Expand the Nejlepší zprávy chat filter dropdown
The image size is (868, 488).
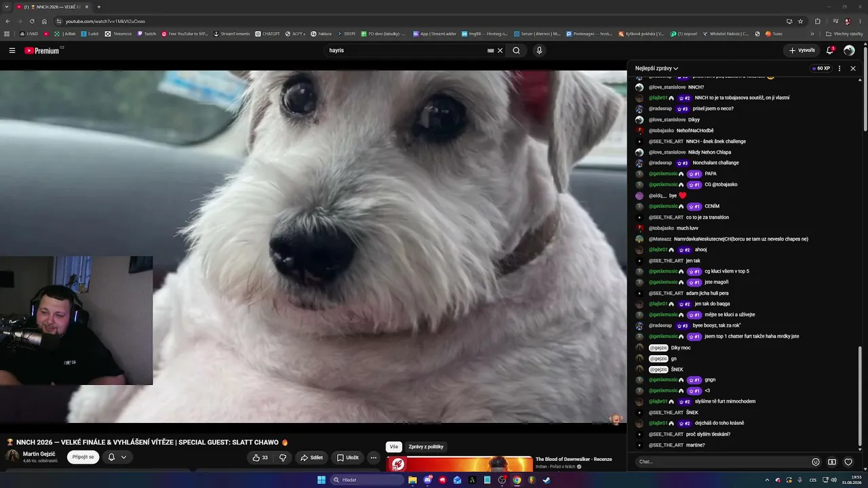(656, 68)
